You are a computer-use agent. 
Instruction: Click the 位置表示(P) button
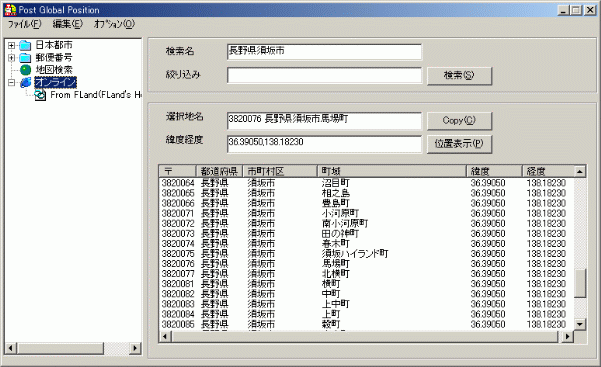click(459, 144)
